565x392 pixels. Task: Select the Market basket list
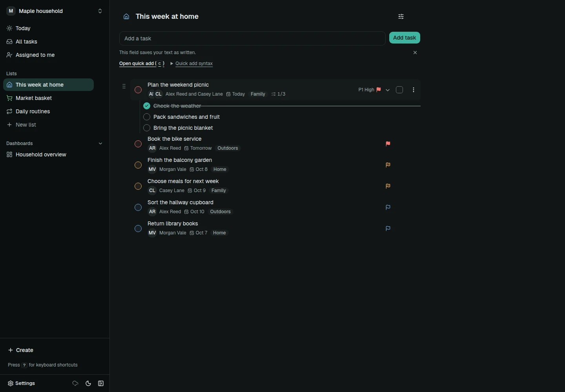point(49,98)
